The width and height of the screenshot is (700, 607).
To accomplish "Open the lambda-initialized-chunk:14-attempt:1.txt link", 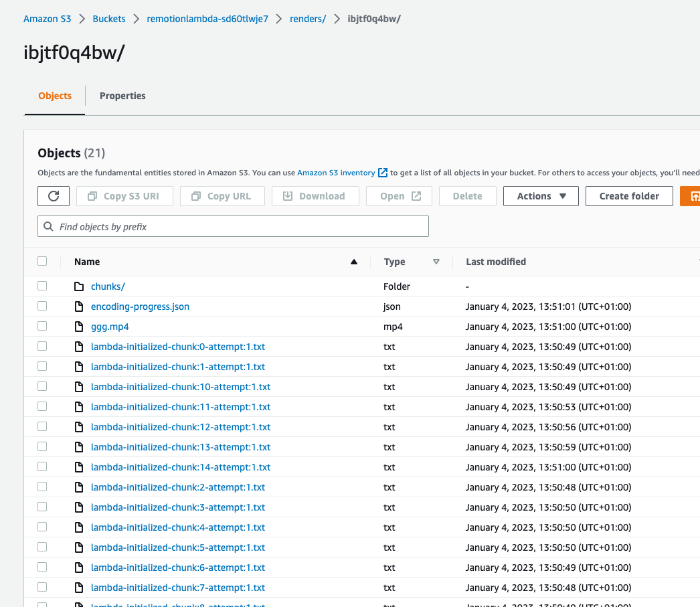I will [x=181, y=467].
